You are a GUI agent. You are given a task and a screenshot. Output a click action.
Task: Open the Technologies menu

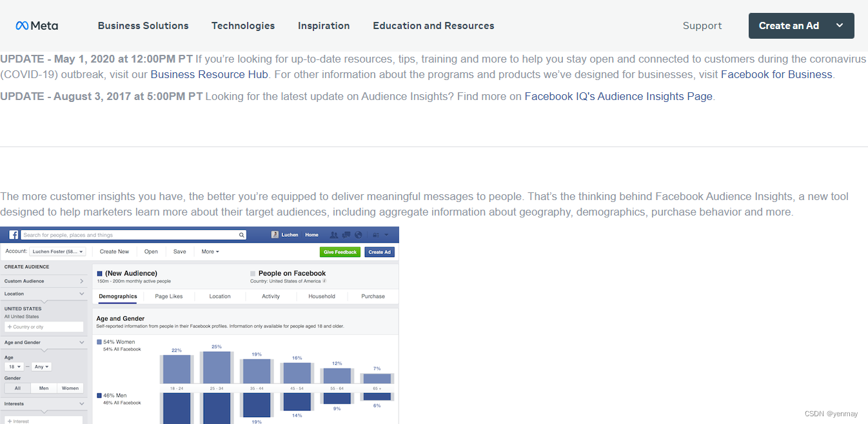[243, 26]
